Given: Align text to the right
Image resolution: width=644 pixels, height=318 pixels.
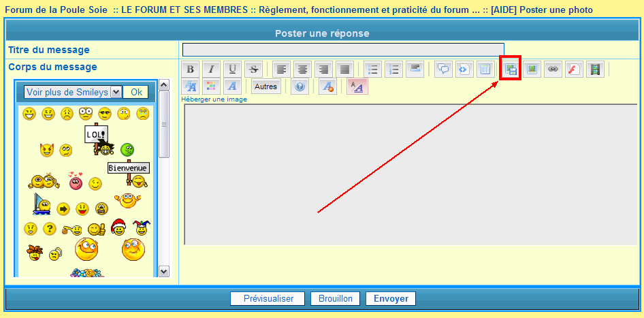Looking at the screenshot, I should (x=323, y=69).
